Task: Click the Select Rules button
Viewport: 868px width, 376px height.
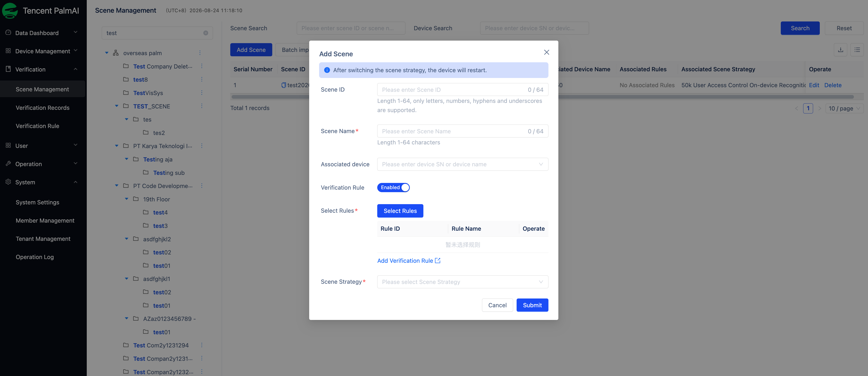Action: [x=400, y=211]
